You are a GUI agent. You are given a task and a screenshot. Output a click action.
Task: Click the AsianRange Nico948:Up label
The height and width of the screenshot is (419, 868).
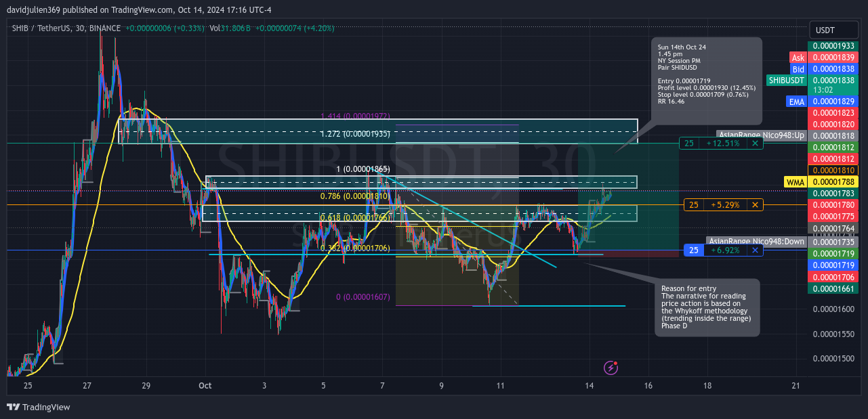pos(762,135)
